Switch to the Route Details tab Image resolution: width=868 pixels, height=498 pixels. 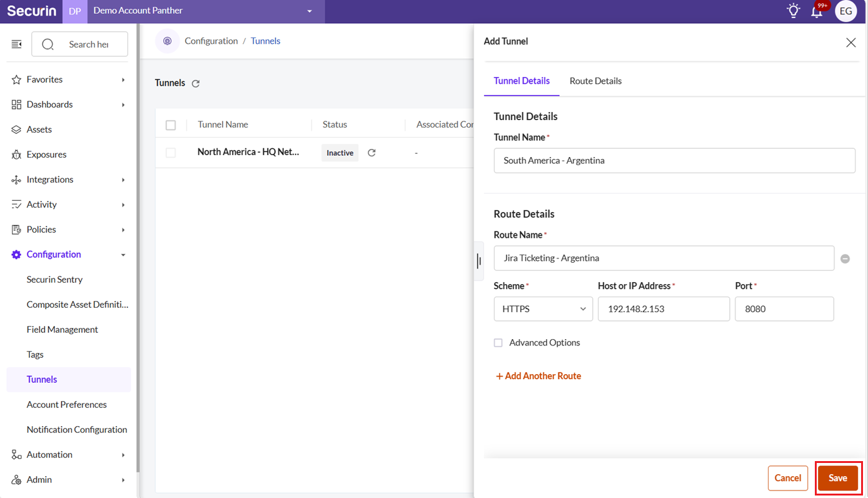(595, 81)
